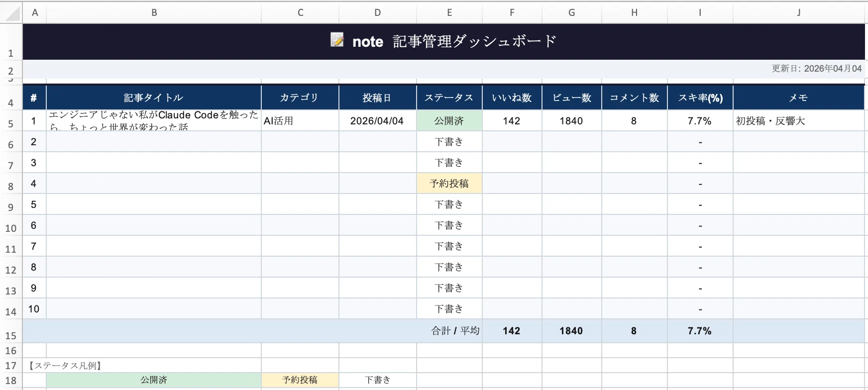
Task: Click the 1840 view count for article 1
Action: 572,121
